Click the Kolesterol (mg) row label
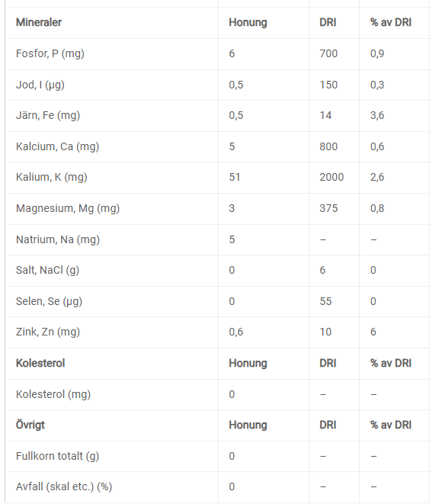The height and width of the screenshot is (504, 442). click(x=53, y=394)
